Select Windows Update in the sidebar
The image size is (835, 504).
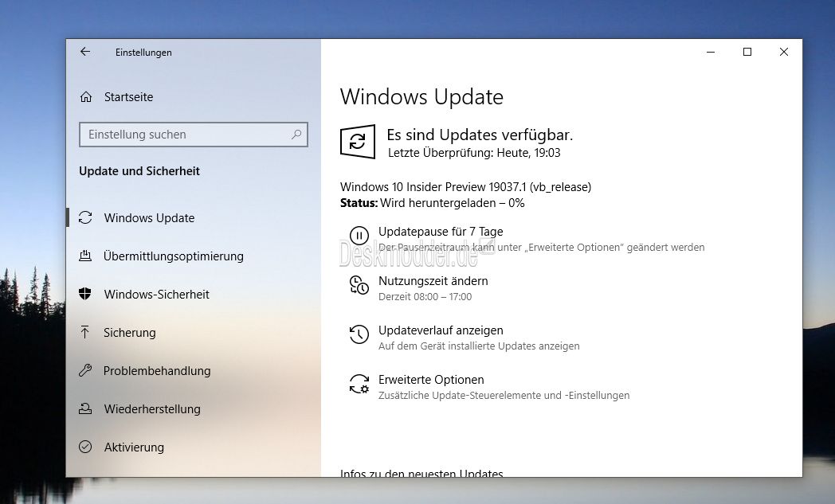point(149,217)
